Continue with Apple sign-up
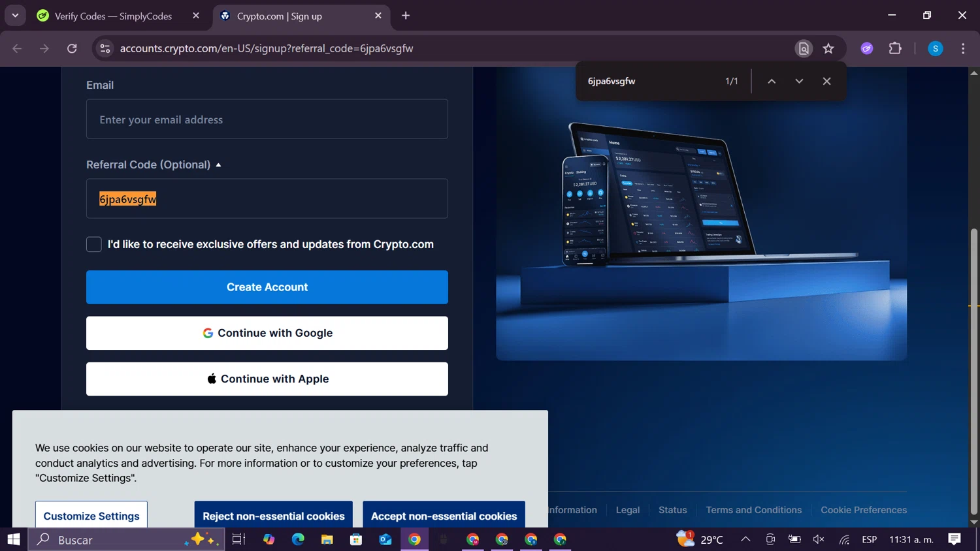Image resolution: width=980 pixels, height=551 pixels. pyautogui.click(x=267, y=379)
